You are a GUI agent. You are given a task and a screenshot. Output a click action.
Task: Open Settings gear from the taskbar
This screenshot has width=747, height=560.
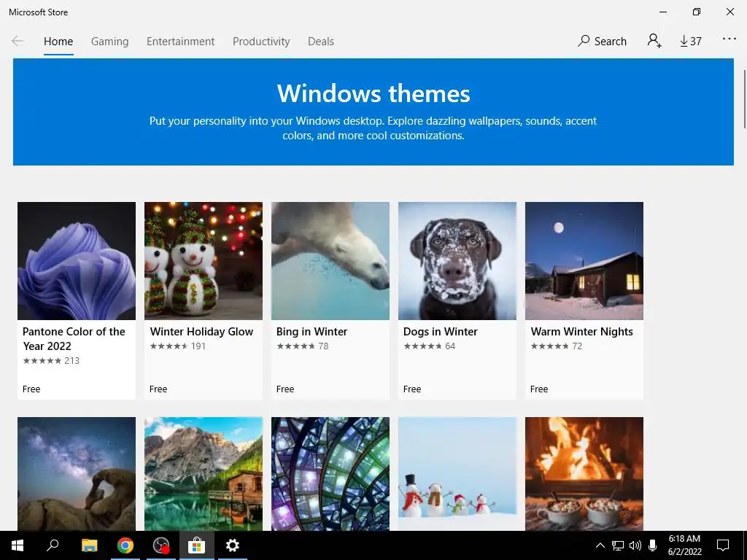(x=233, y=545)
